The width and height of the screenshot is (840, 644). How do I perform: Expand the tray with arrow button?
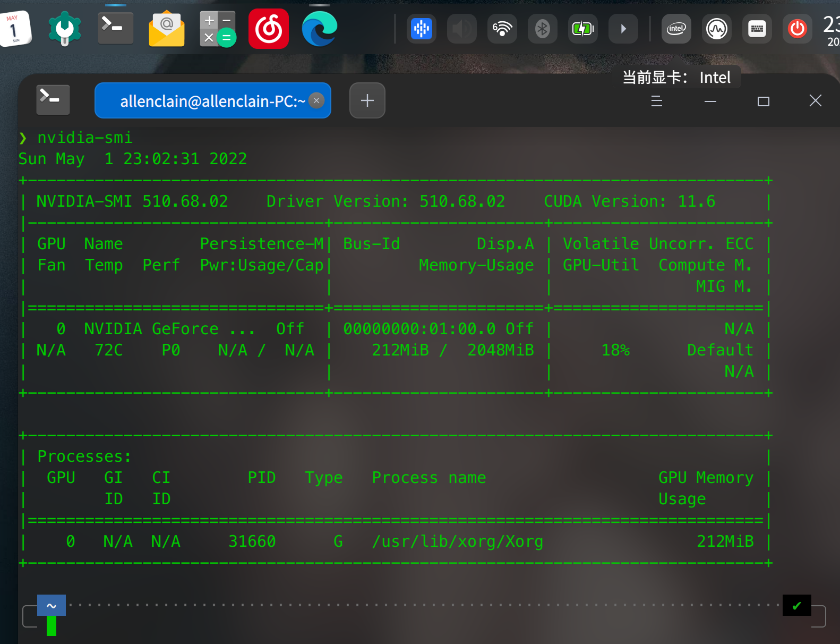tap(623, 29)
